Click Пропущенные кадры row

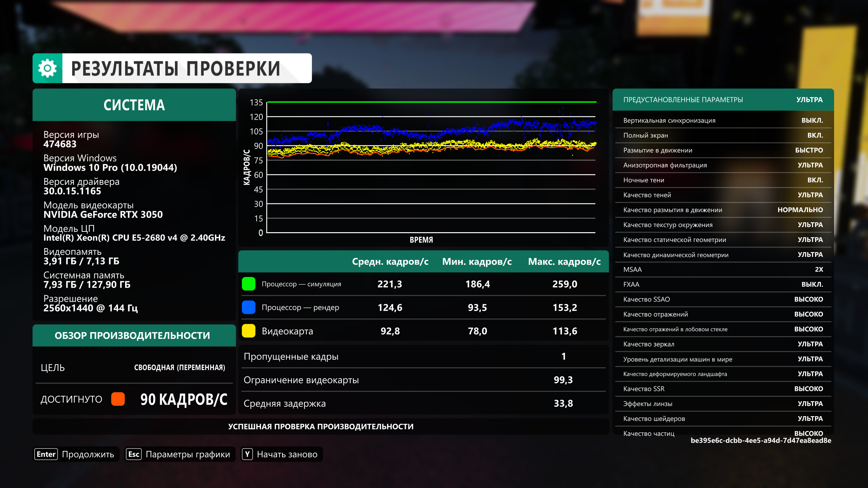[423, 357]
